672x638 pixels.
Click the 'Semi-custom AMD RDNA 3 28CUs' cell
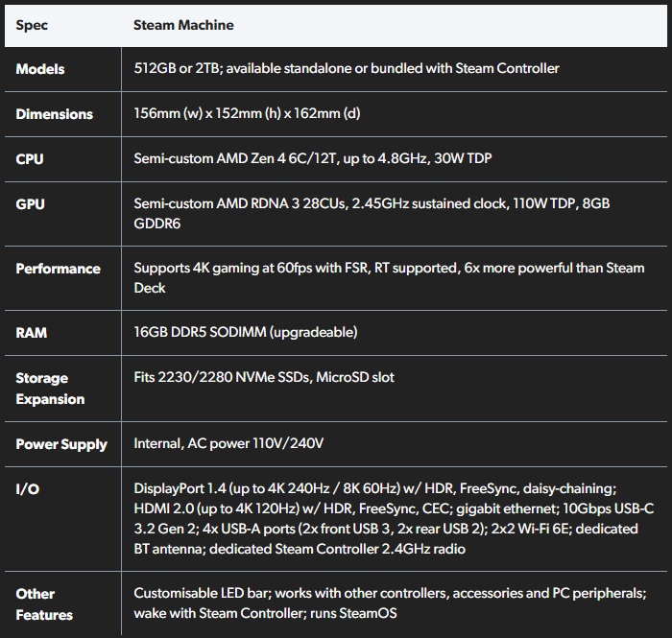pyautogui.click(x=372, y=213)
